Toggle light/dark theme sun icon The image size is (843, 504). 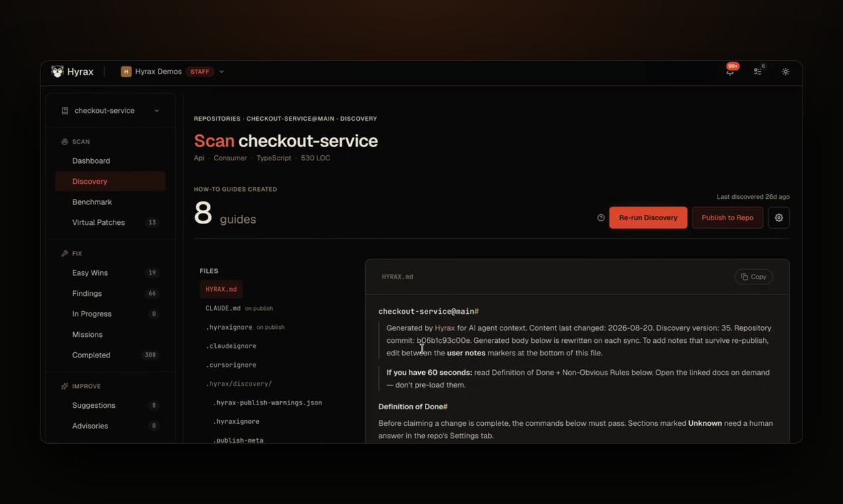coord(785,72)
